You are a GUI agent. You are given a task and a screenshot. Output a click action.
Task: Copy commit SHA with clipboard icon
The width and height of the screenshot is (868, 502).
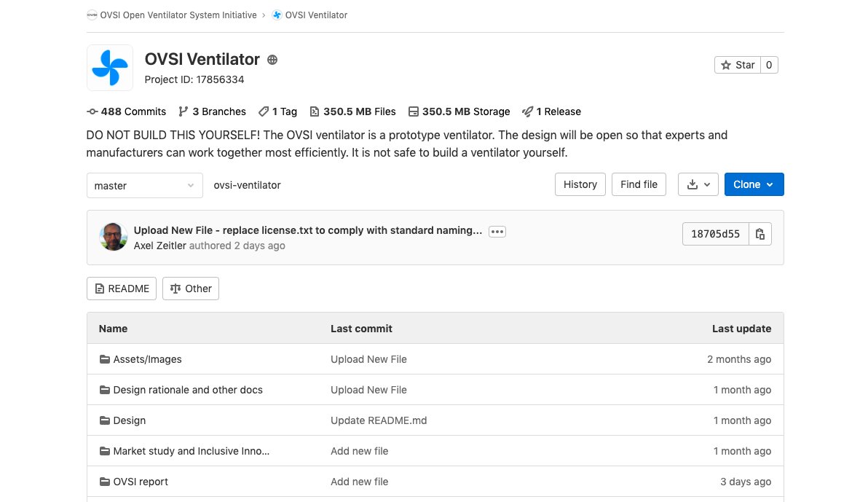(x=760, y=234)
